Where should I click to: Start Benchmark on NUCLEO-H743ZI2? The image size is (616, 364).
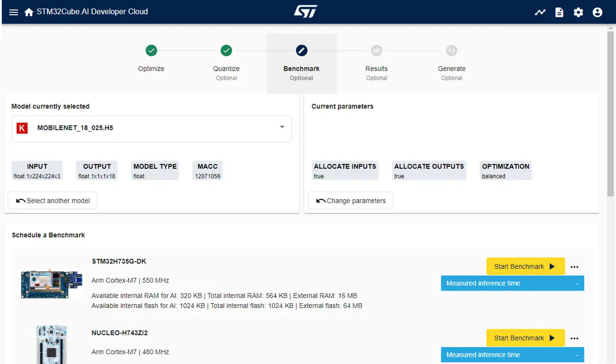coord(526,338)
